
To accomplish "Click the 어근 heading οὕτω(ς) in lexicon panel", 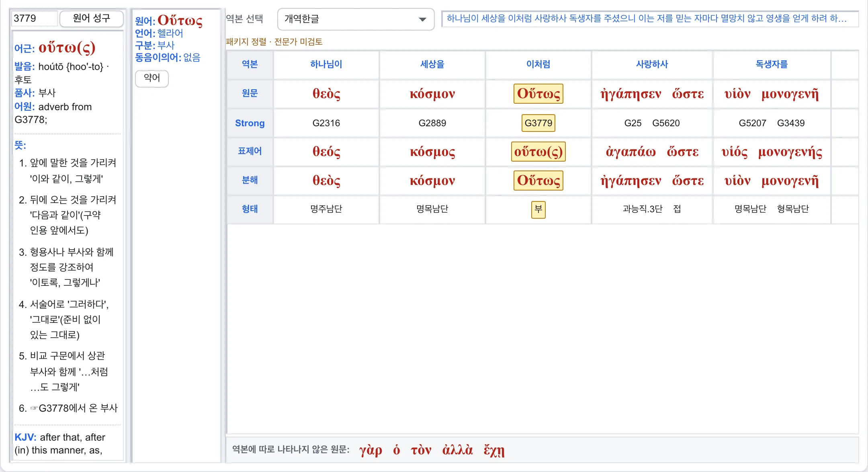I will tap(67, 48).
